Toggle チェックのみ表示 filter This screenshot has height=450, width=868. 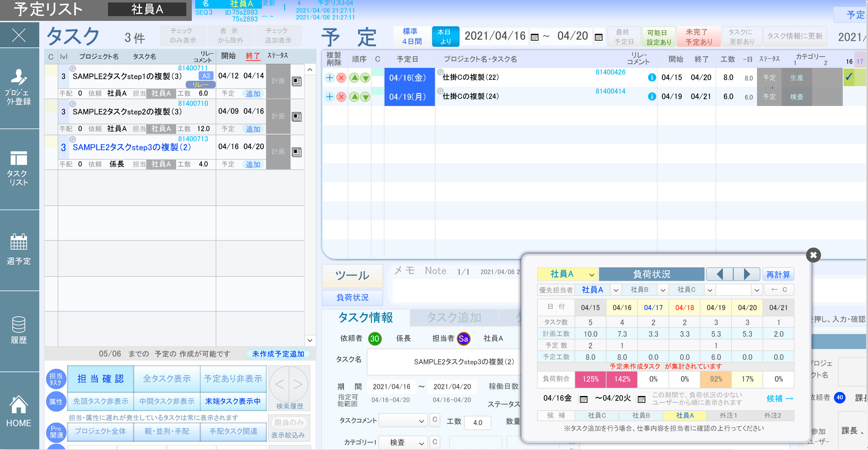click(183, 36)
